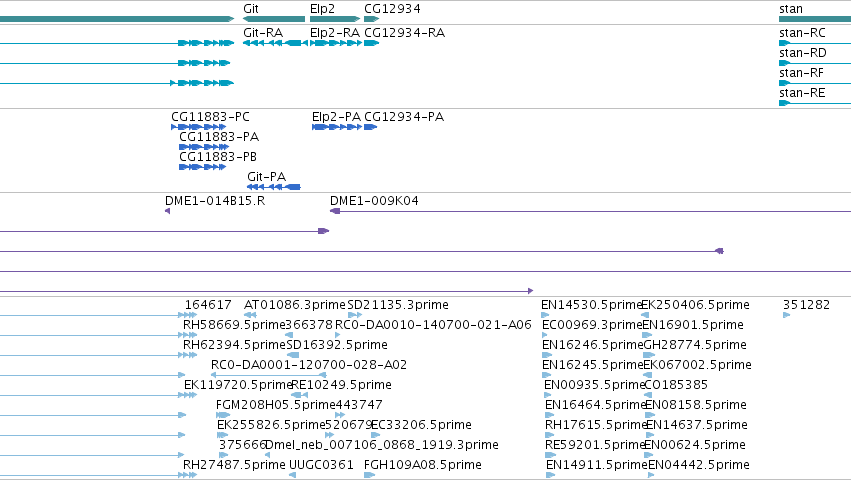Select RE59201.5prime EST label
This screenshot has height=480, width=851.
coord(595,445)
